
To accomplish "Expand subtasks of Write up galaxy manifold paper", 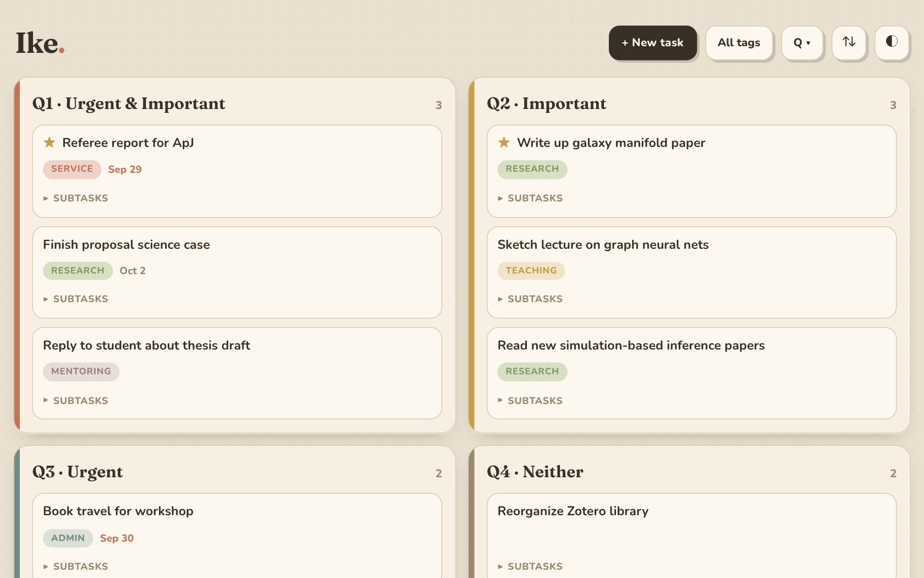I will (x=530, y=198).
